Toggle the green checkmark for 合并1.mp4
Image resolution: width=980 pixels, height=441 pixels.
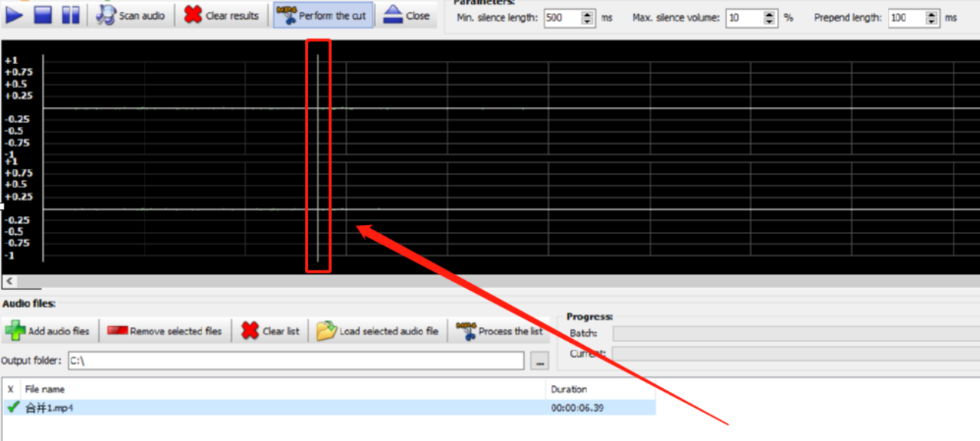point(13,408)
